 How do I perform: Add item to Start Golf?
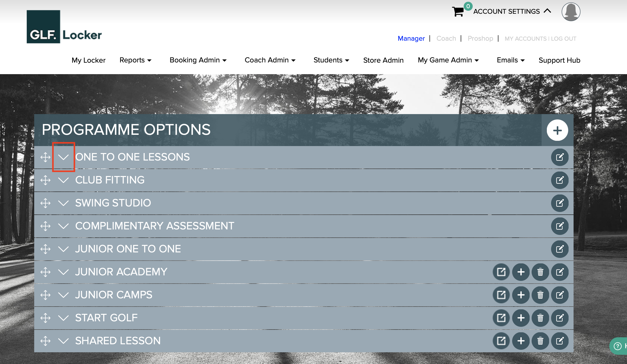point(521,318)
